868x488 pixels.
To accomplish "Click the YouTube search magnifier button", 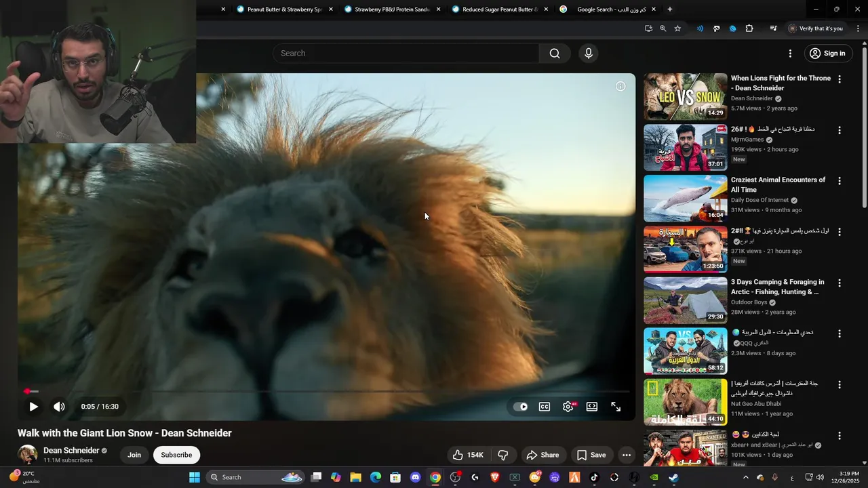I will (555, 54).
